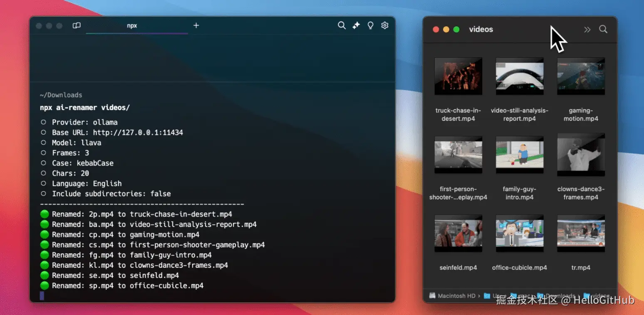Click the Renamed: sp.mp4 output line

click(x=122, y=285)
